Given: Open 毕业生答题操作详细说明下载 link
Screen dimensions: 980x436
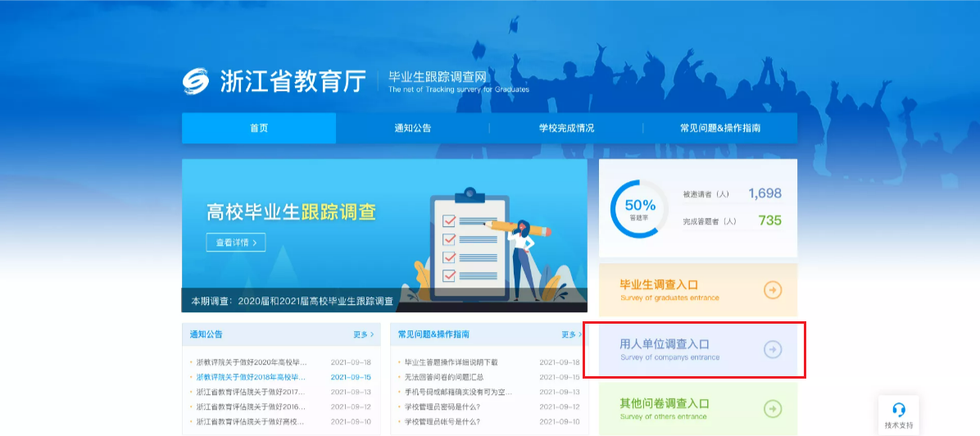Looking at the screenshot, I should tap(451, 362).
